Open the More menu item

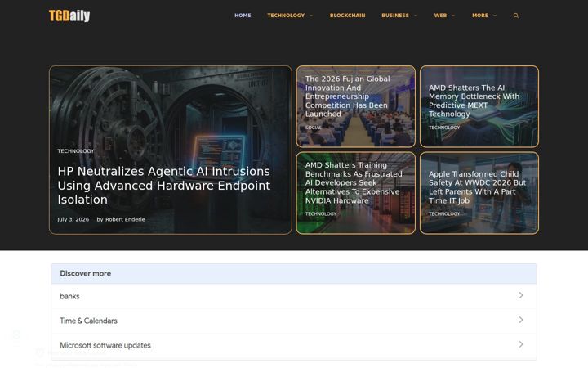[x=480, y=16]
